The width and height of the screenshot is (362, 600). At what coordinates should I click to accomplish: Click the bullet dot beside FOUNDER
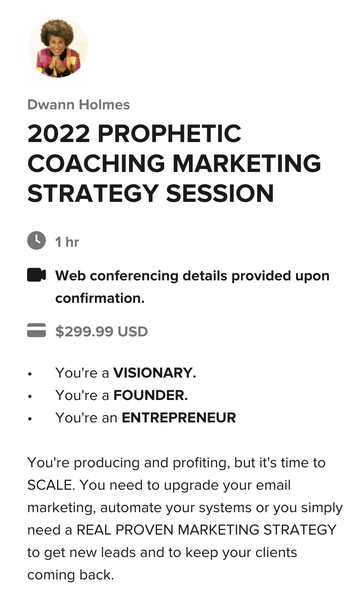point(30,396)
